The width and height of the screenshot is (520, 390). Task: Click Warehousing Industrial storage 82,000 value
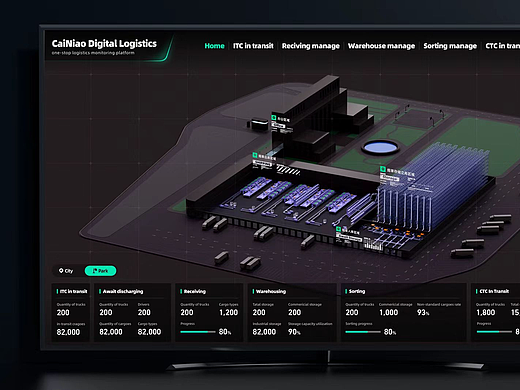tap(264, 332)
